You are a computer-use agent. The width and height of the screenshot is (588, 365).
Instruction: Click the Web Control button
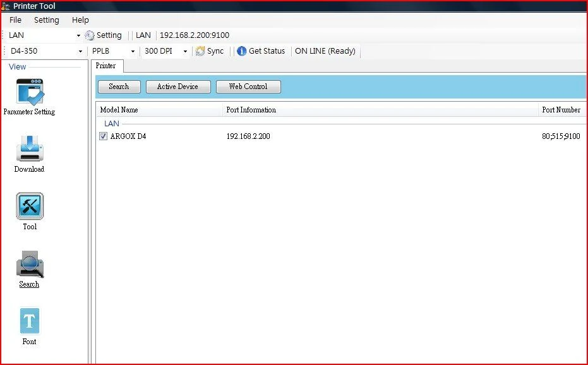click(248, 87)
